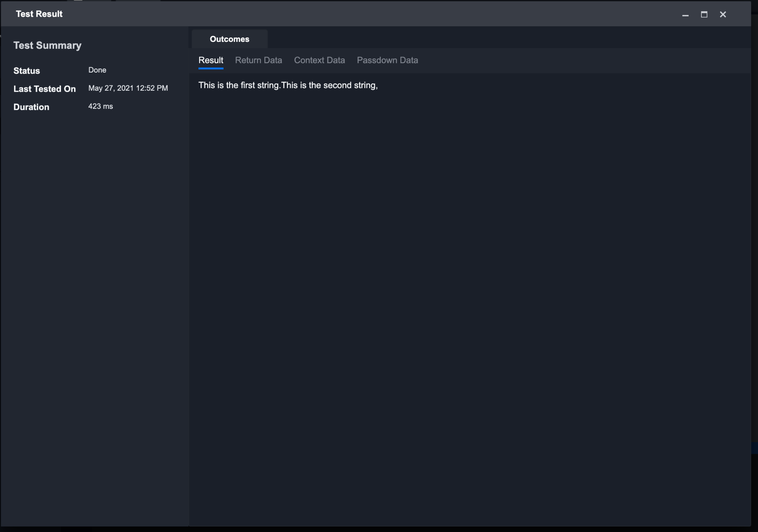Show the Passdown Data tab
This screenshot has width=758, height=532.
click(x=387, y=60)
